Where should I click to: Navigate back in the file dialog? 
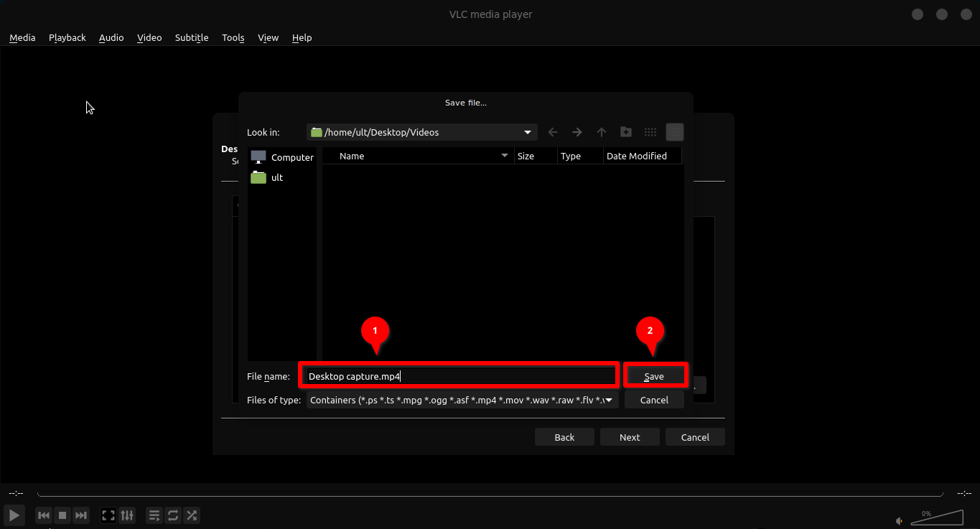(553, 132)
